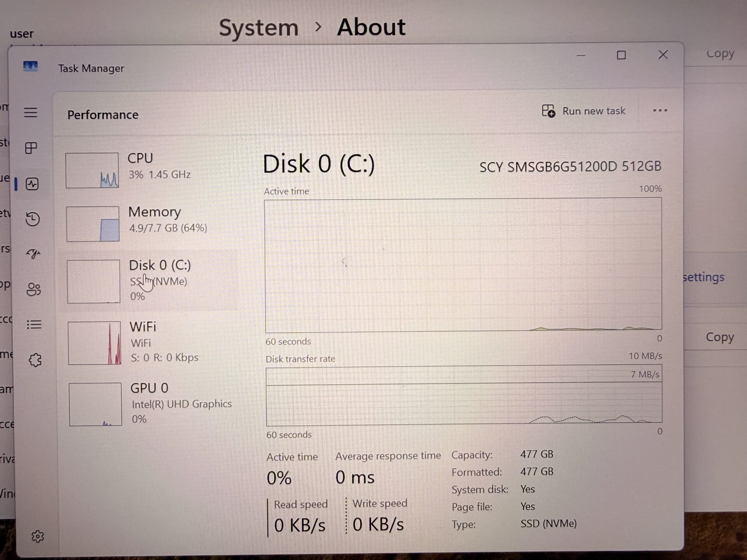Open the Details list icon
Image resolution: width=747 pixels, height=560 pixels.
34,324
